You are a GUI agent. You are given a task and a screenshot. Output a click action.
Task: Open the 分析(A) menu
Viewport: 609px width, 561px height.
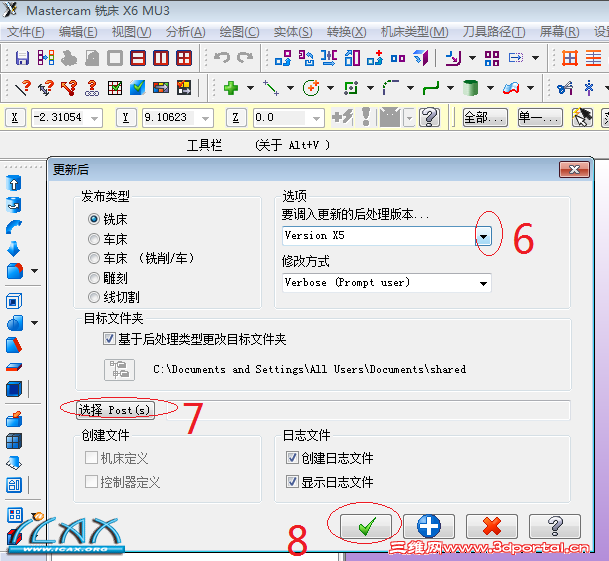185,32
